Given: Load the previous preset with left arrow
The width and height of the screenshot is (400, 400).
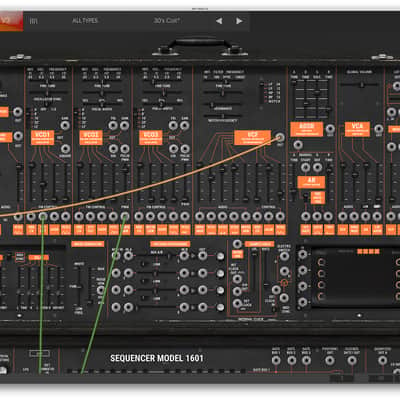Looking at the screenshot, I should coord(219,21).
